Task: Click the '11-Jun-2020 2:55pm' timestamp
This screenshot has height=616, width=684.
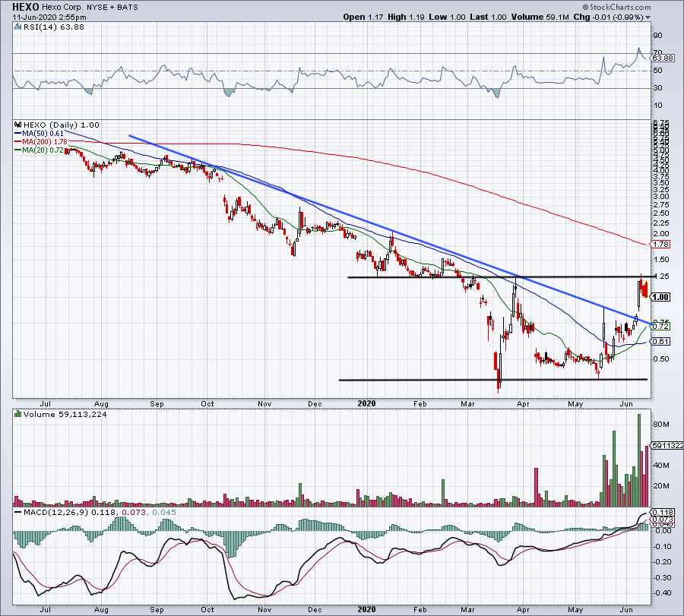Action: (x=49, y=17)
